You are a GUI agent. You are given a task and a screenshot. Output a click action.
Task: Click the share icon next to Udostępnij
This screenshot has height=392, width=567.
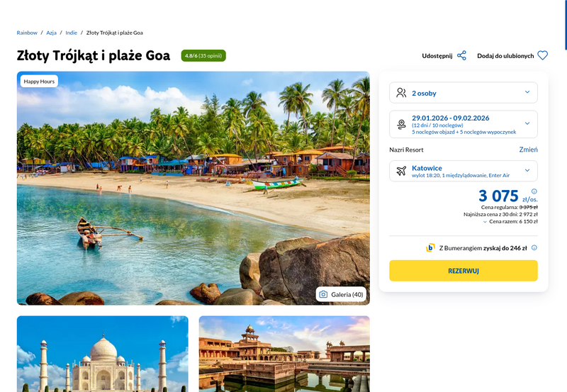pyautogui.click(x=461, y=56)
